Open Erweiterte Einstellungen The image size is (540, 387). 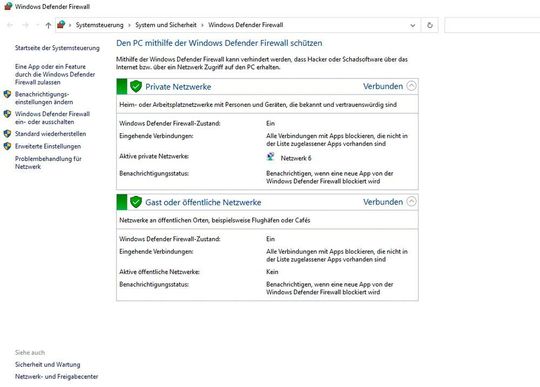coord(48,146)
